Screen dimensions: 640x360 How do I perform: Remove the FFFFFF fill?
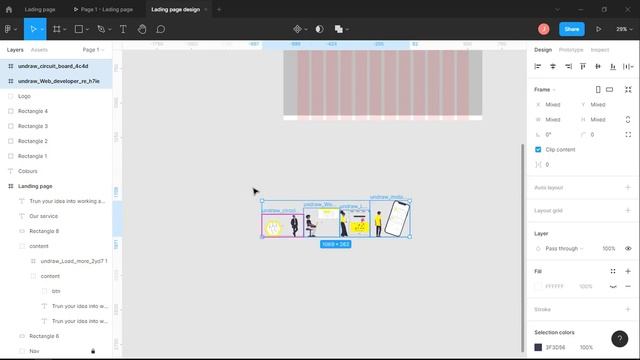pos(628,286)
